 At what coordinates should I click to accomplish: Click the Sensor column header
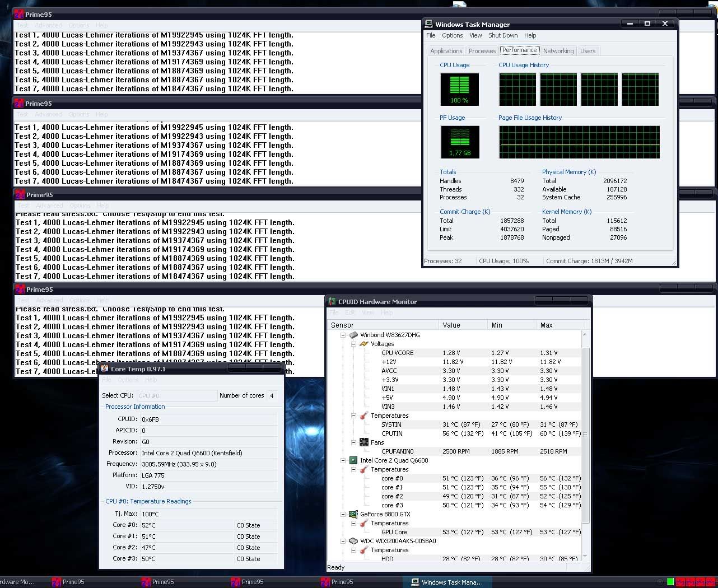tap(383, 325)
